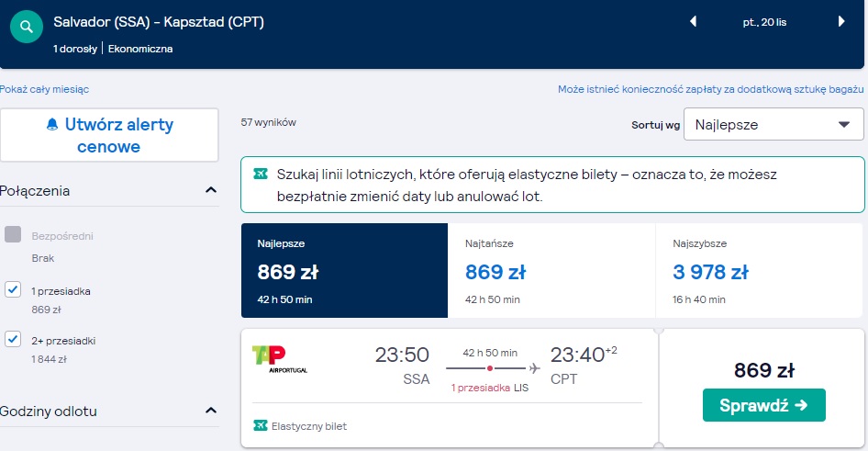Click the green search magnifier icon
868x451 pixels.
coord(27,27)
